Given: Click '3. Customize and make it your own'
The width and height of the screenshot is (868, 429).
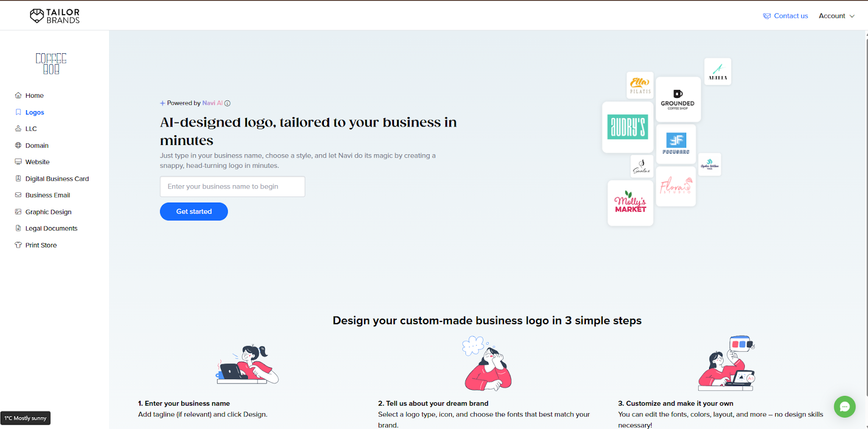Looking at the screenshot, I should [x=675, y=403].
